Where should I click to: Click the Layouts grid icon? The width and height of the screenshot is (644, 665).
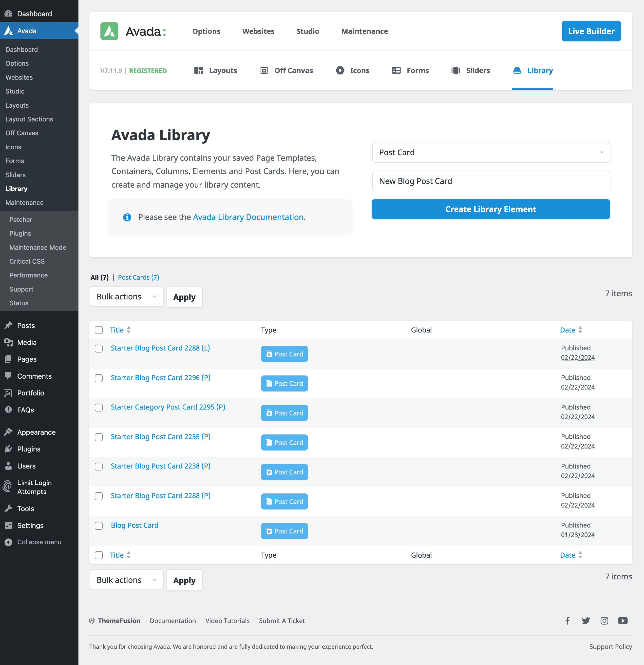(198, 71)
